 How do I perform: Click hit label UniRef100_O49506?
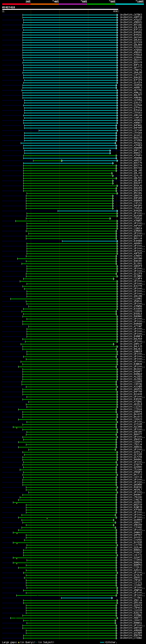click(x=131, y=85)
